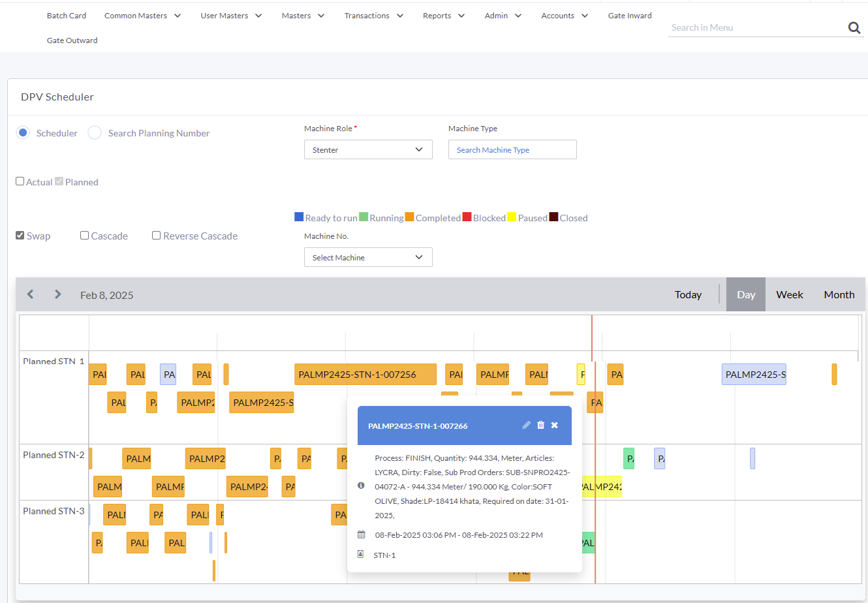Viewport: 868px width, 603px height.
Task: Open the Machine Role Stenter dropdown
Action: tap(368, 149)
